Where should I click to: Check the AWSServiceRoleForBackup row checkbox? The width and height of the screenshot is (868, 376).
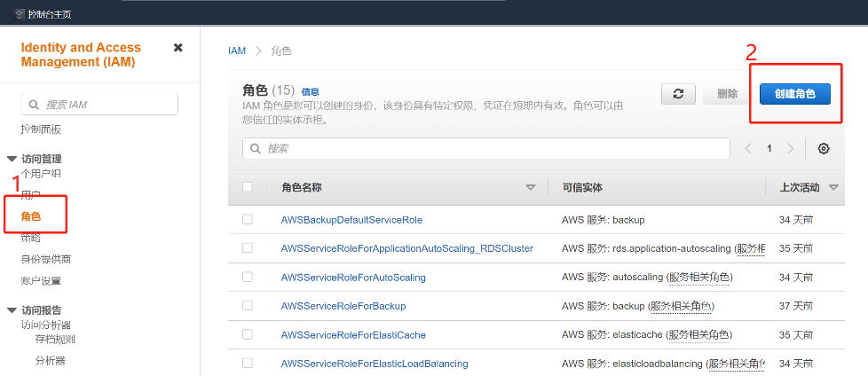(248, 305)
